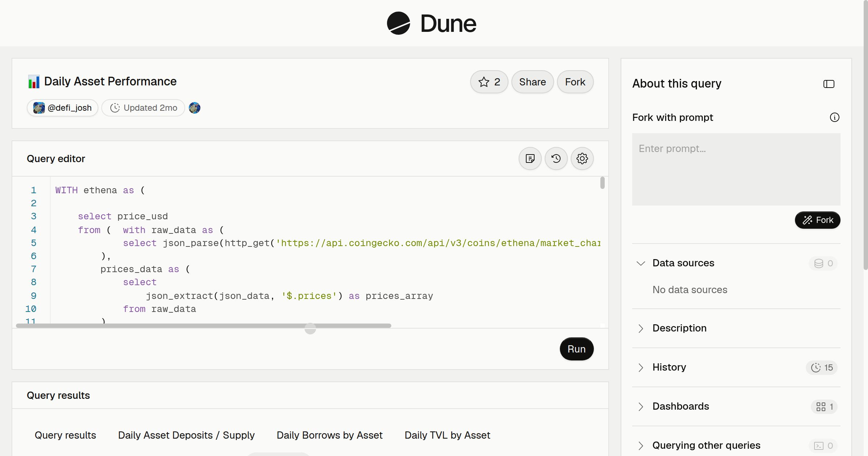Click the Fork with prompt info icon
Screen dimensions: 868x456
click(834, 117)
